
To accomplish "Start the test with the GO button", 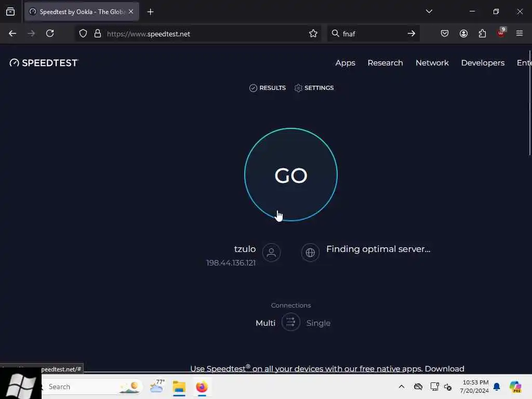I will [291, 175].
